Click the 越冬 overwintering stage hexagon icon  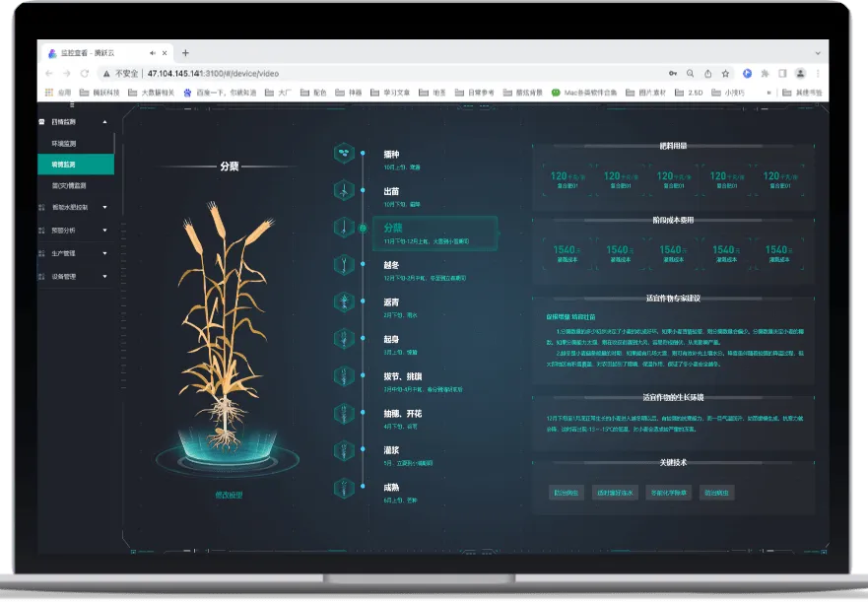pos(344,264)
